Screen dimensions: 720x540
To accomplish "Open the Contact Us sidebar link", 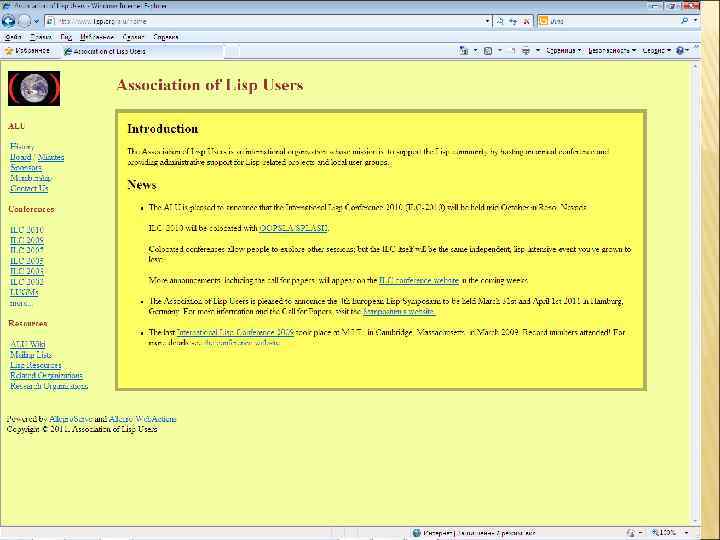I will [x=28, y=188].
